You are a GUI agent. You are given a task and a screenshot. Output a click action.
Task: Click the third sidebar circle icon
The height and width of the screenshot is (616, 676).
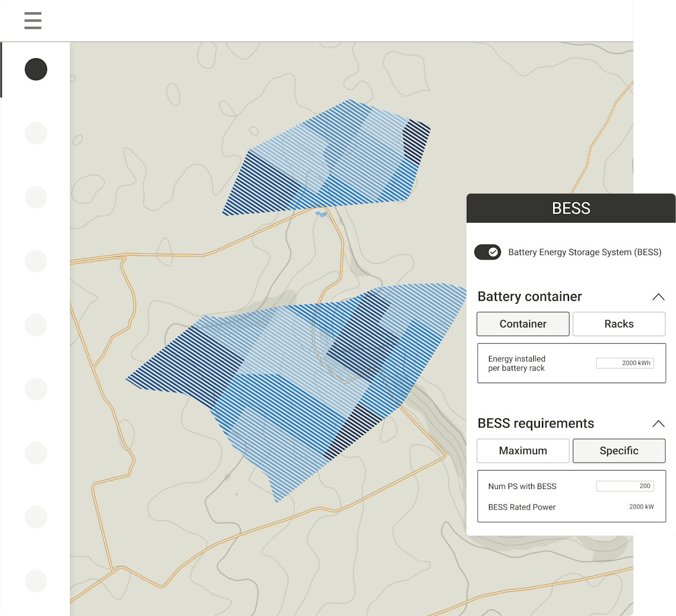coord(36,197)
